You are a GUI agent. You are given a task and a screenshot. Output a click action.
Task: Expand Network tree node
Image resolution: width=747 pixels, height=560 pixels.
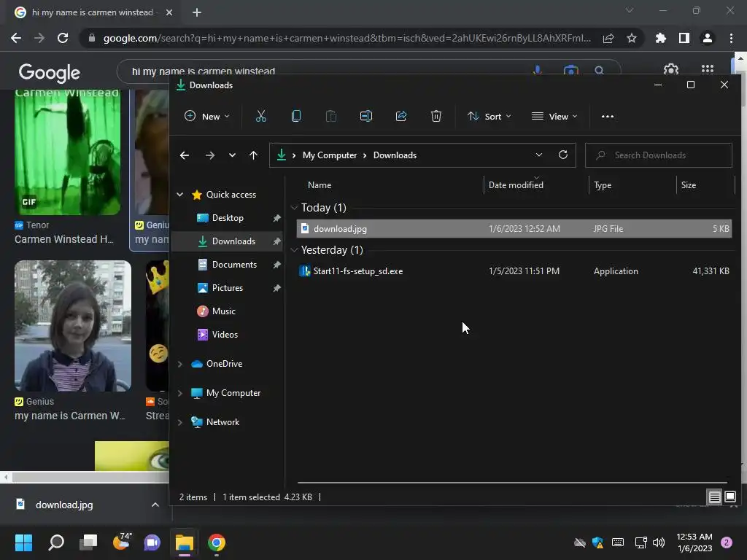[x=180, y=422]
